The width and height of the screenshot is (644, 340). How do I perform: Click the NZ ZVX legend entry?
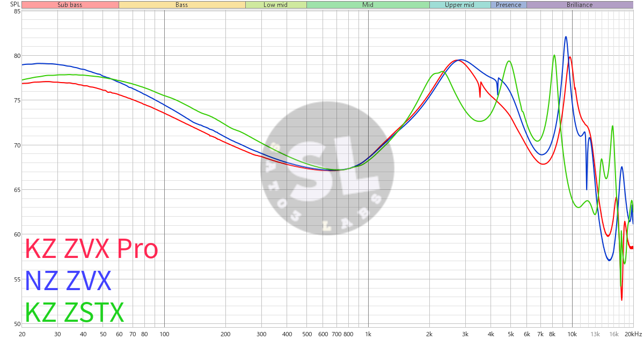(x=68, y=281)
